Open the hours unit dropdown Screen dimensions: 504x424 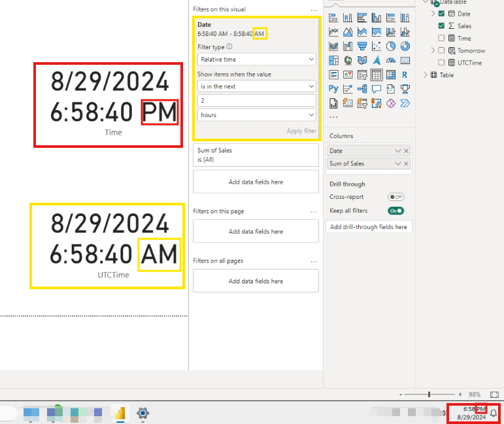[256, 115]
